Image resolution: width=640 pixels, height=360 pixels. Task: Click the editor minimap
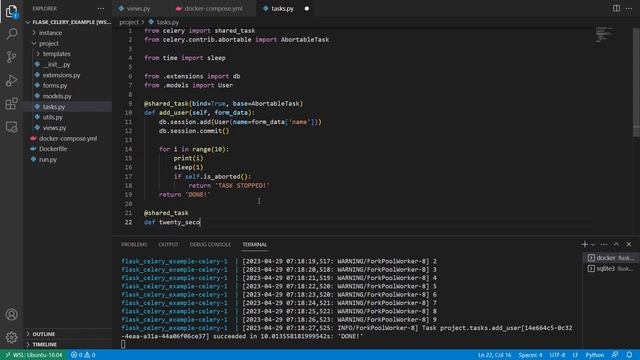(x=604, y=34)
